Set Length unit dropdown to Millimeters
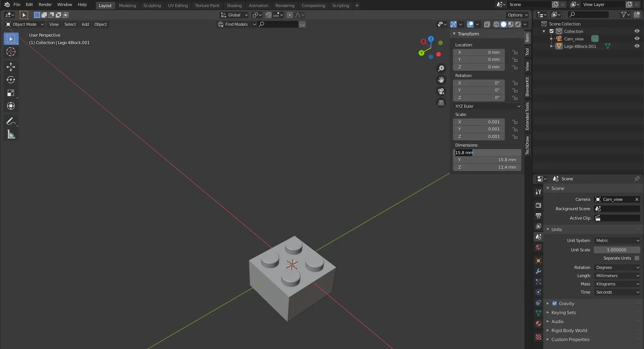The height and width of the screenshot is (349, 644). tap(617, 276)
